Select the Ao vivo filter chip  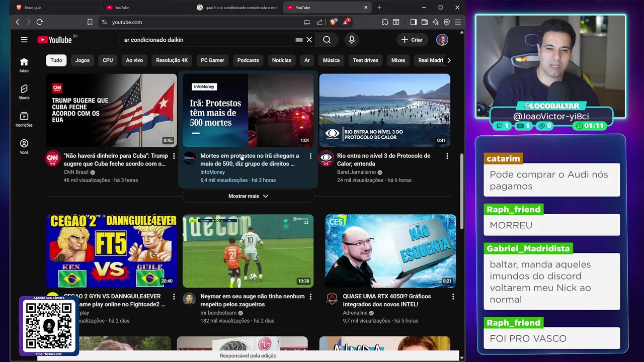tap(134, 60)
